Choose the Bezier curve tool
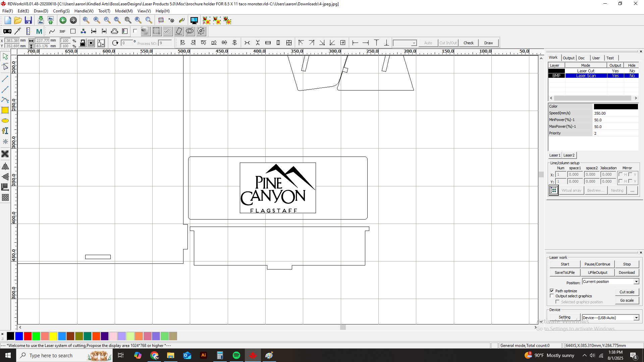 5,100
